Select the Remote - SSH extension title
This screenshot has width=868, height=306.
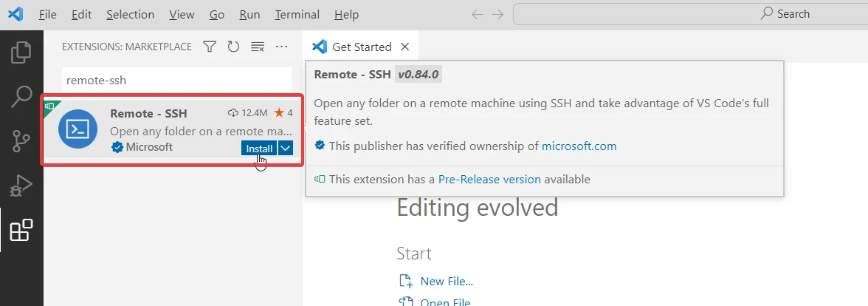pyautogui.click(x=148, y=113)
